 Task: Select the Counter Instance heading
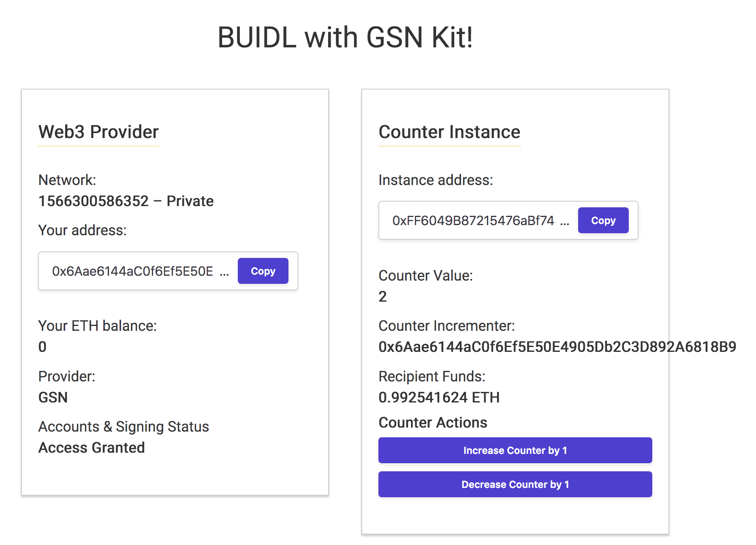[449, 132]
